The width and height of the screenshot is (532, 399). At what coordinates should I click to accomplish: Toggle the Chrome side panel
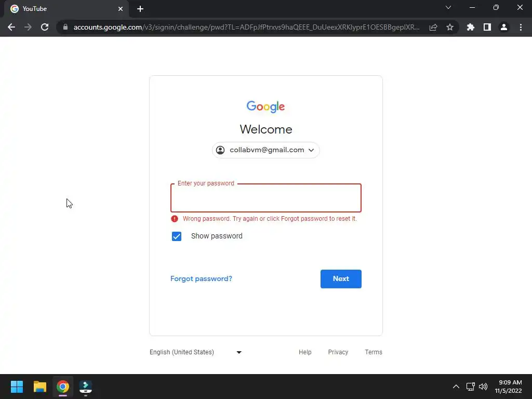tap(487, 27)
